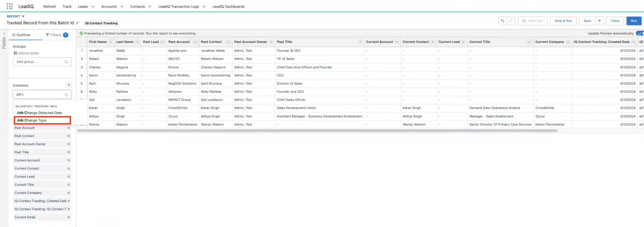Viewport: 644px width, 227px height.
Task: Remove the Current Email column
Action: [x=69, y=217]
